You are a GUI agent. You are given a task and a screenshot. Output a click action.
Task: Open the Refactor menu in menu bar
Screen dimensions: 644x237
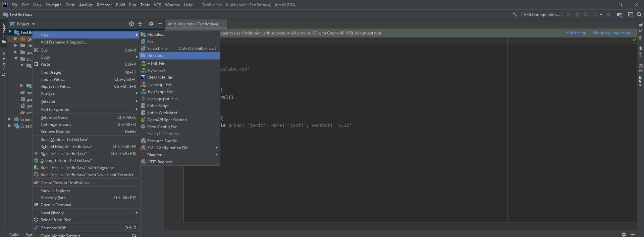pos(104,5)
